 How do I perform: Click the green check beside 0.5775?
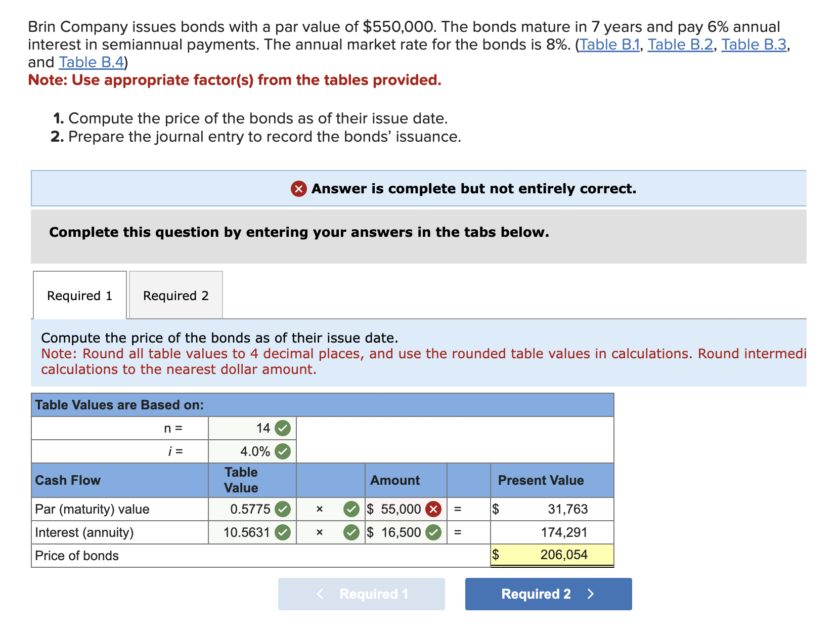point(283,509)
